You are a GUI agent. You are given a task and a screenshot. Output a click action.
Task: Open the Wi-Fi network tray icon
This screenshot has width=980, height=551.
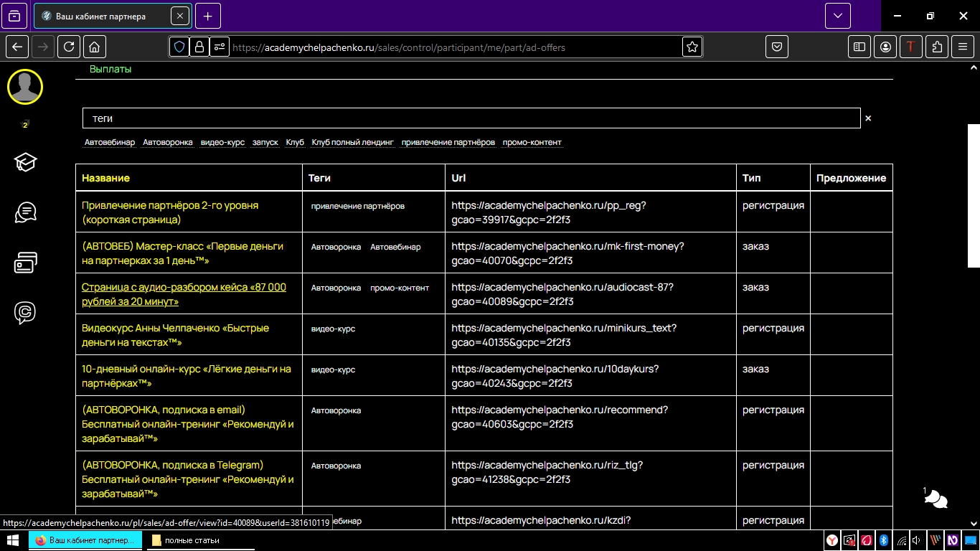coord(902,540)
